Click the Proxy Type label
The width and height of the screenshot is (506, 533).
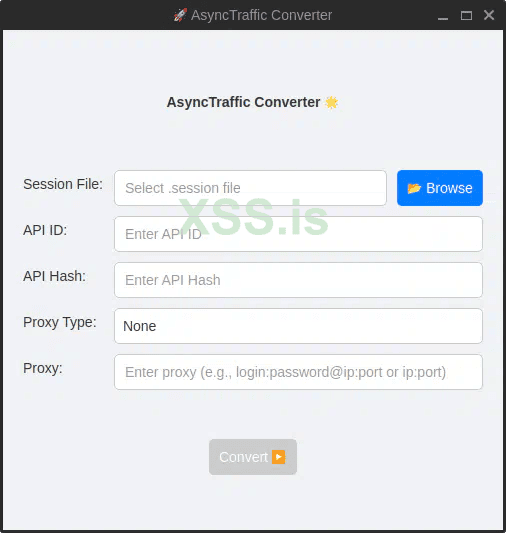coord(60,322)
